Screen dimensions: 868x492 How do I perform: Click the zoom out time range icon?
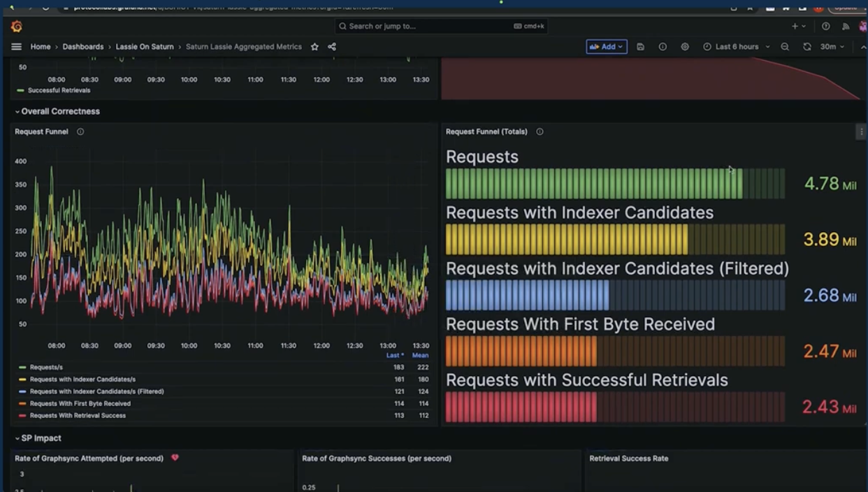pyautogui.click(x=786, y=46)
